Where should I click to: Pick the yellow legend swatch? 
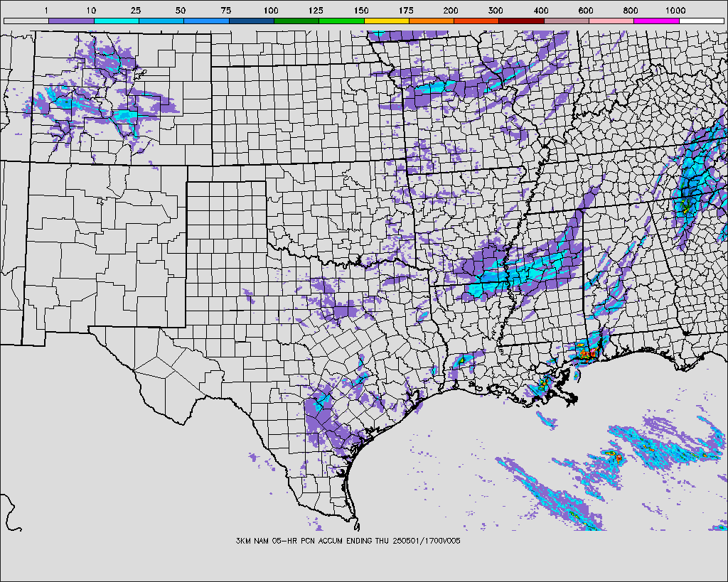coord(387,21)
